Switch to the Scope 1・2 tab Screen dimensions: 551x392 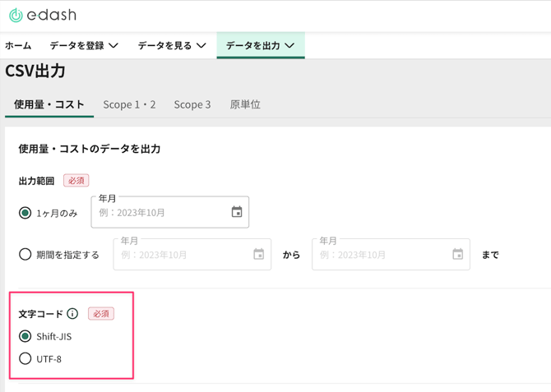coord(129,104)
